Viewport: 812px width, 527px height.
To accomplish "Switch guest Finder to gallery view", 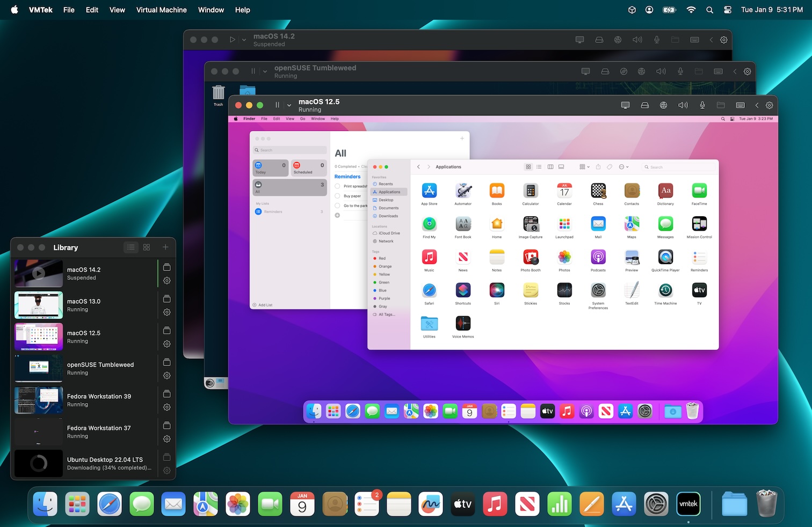I will [x=561, y=167].
